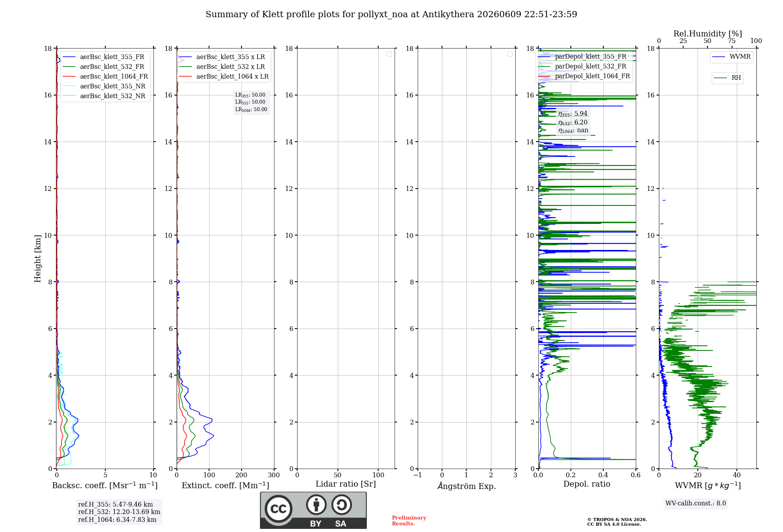
Task: Click the 'Backsc. coeff. [Msr⁻¹ m⁻¹]' axis label
Action: click(105, 485)
